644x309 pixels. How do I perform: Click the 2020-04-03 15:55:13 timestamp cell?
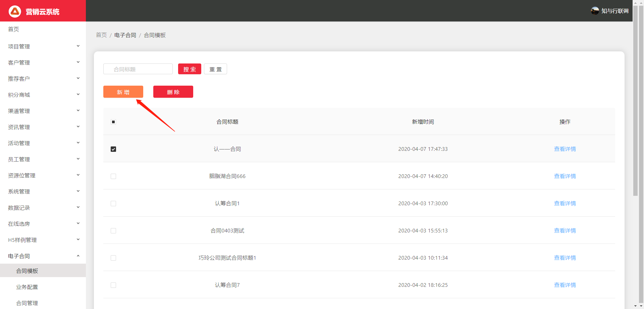click(x=423, y=230)
